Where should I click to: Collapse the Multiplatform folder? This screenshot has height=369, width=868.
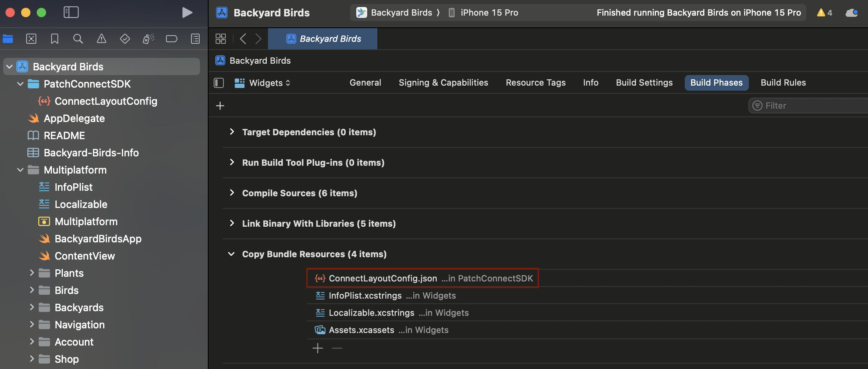[x=20, y=170]
